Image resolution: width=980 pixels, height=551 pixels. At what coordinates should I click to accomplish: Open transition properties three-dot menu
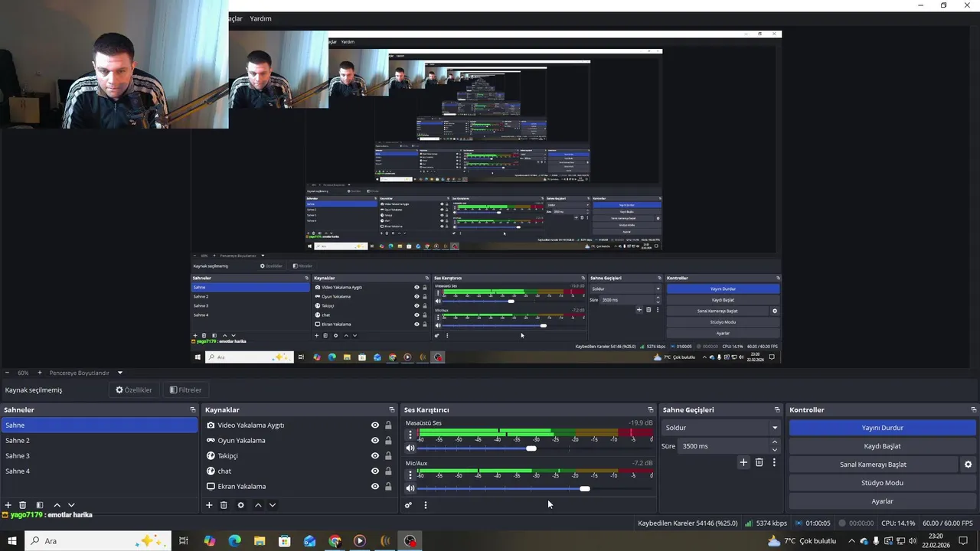click(774, 462)
